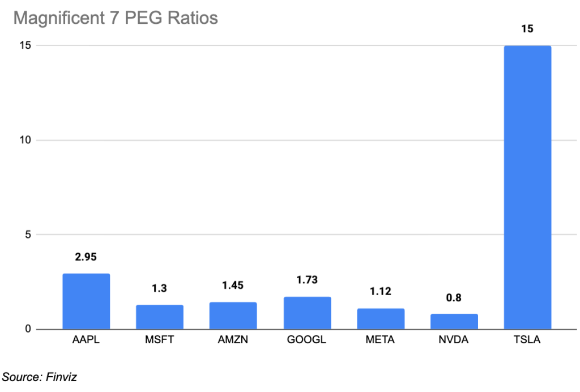
Task: Select the 1.45 label above AMZN
Action: [x=233, y=285]
